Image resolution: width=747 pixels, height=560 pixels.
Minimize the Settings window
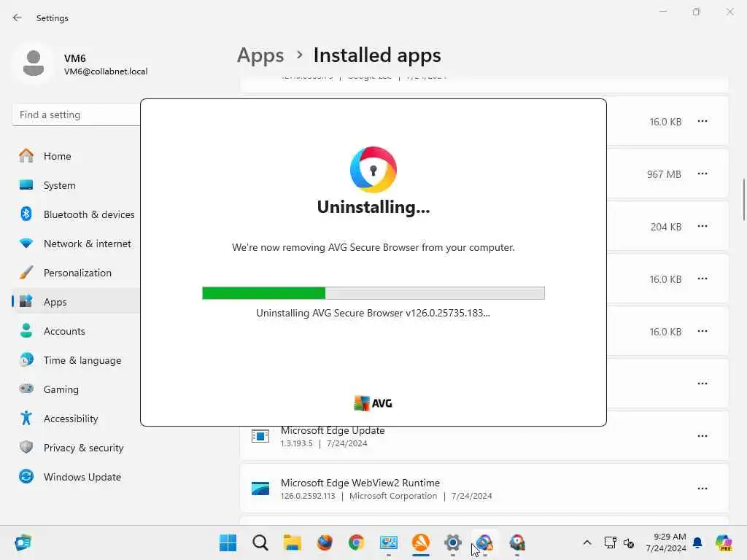point(662,12)
